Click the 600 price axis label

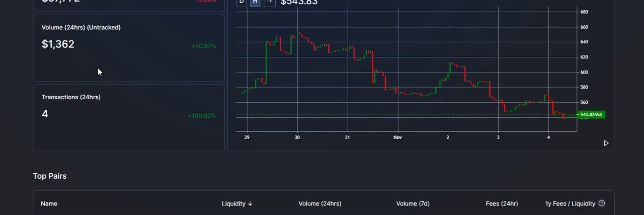[x=584, y=72]
